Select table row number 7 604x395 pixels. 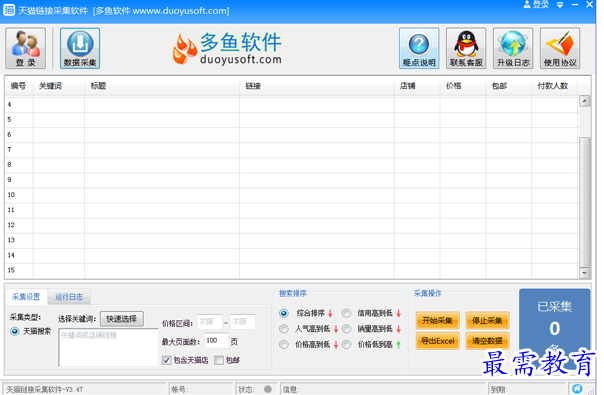click(292, 150)
